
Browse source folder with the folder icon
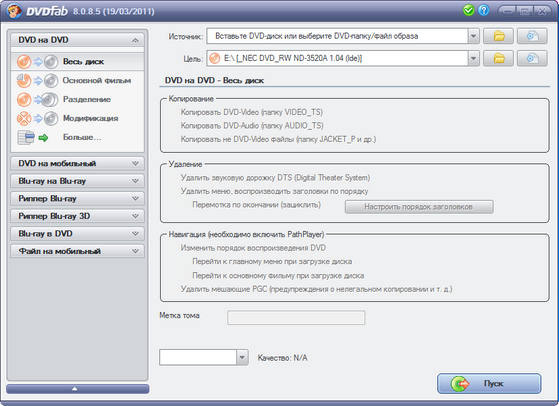tap(498, 36)
